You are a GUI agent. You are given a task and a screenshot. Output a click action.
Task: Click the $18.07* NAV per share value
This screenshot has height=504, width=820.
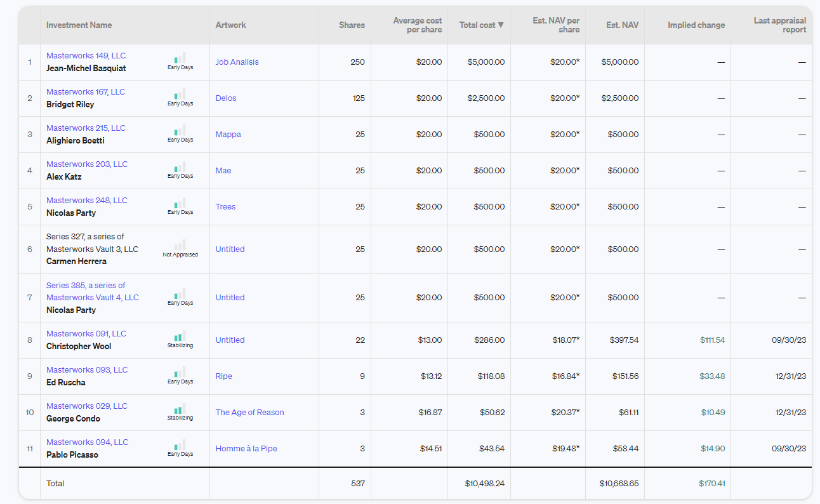pyautogui.click(x=566, y=340)
